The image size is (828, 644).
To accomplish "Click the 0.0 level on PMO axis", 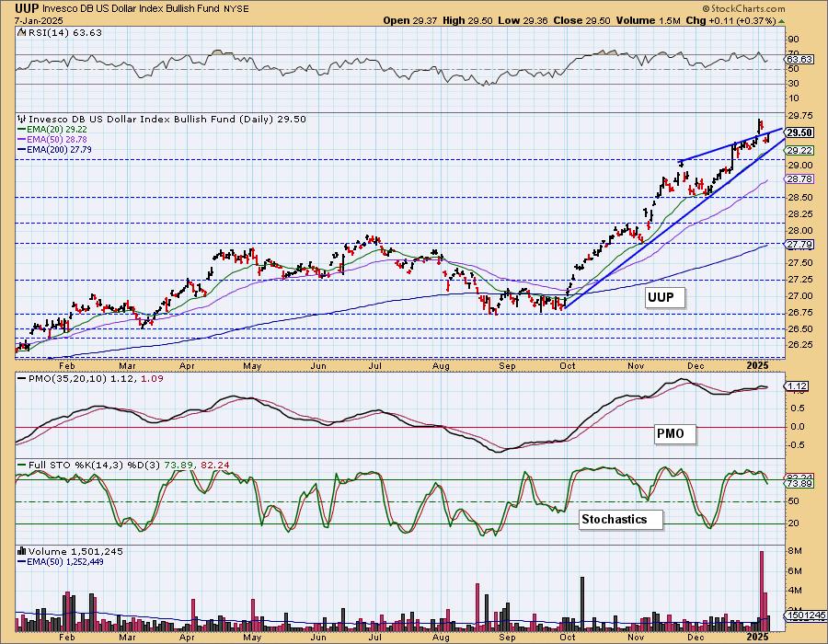I will point(798,427).
